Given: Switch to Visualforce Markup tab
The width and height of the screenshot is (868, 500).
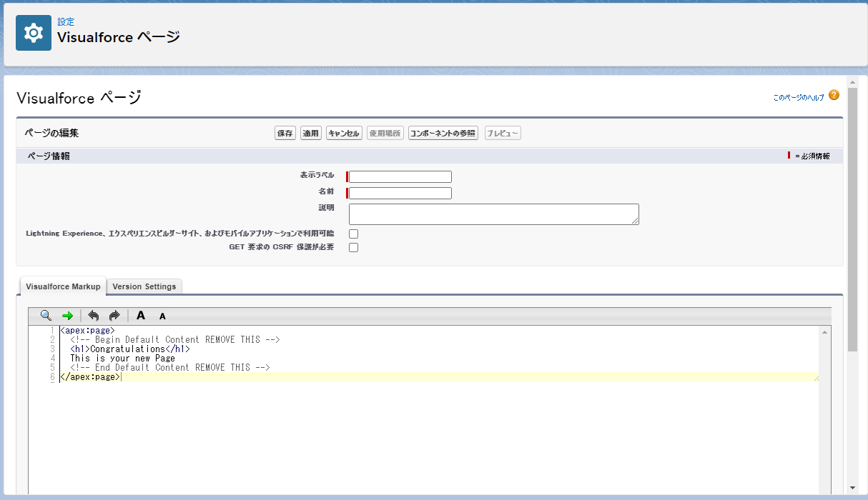Looking at the screenshot, I should (x=63, y=286).
